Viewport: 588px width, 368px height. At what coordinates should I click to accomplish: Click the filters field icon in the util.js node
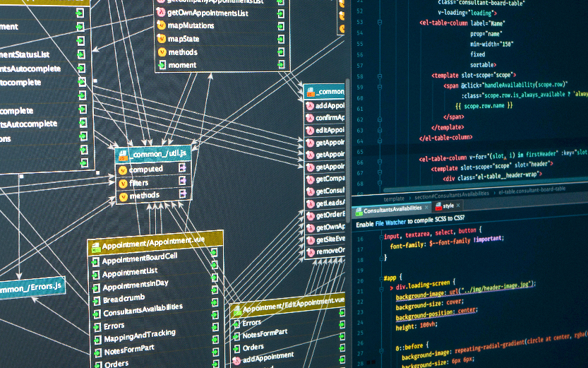click(x=123, y=182)
